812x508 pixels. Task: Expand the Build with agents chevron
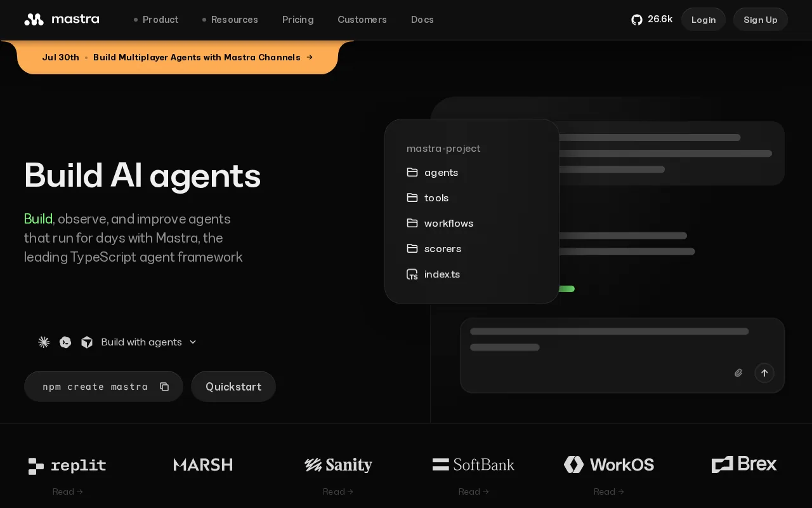click(x=193, y=342)
